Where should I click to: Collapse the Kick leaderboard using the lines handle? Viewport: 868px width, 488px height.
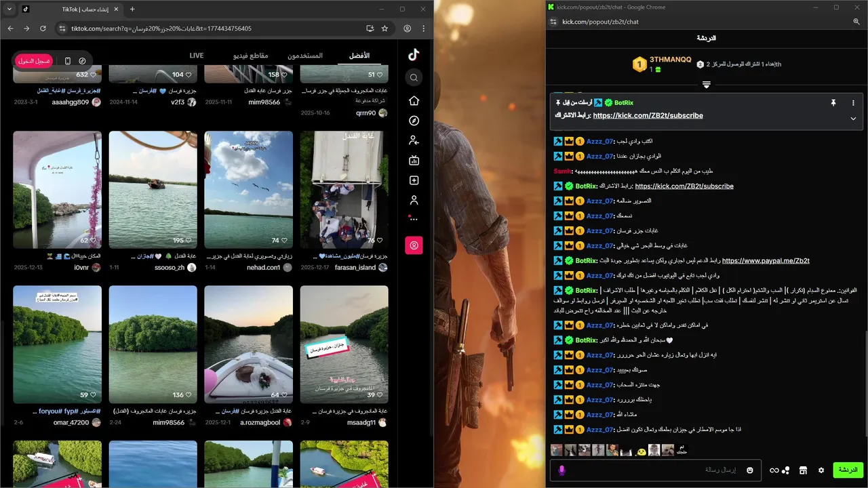tap(706, 85)
